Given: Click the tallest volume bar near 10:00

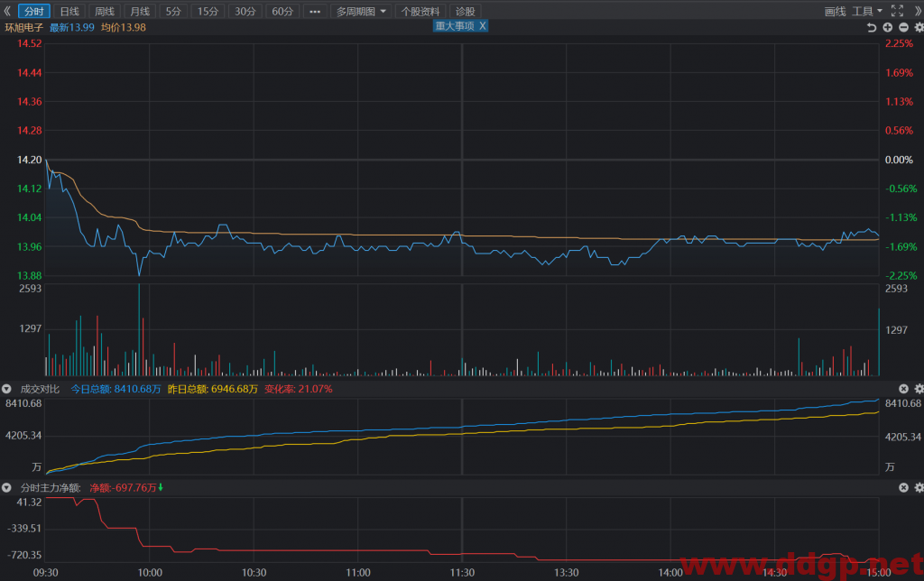Looking at the screenshot, I should [x=139, y=330].
